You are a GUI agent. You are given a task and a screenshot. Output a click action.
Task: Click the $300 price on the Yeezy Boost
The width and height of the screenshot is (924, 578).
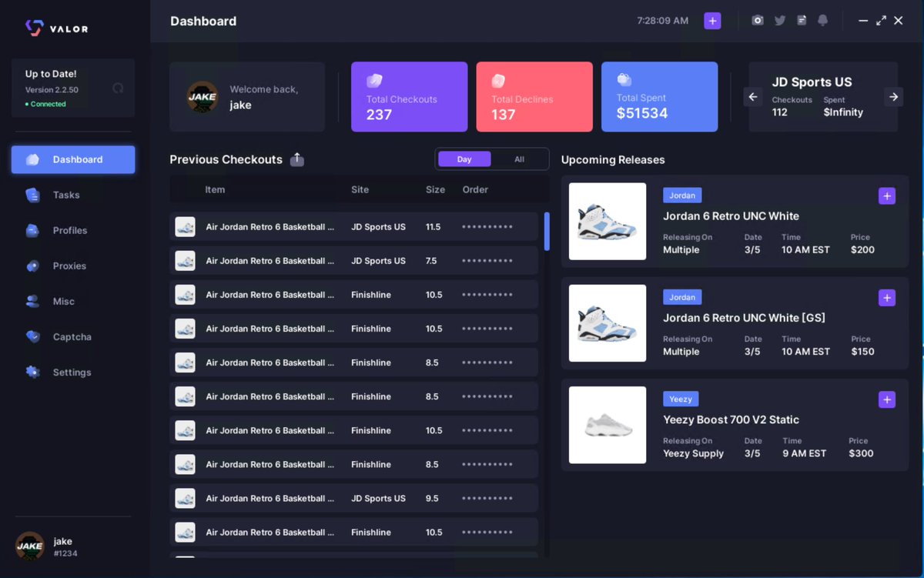pyautogui.click(x=861, y=453)
